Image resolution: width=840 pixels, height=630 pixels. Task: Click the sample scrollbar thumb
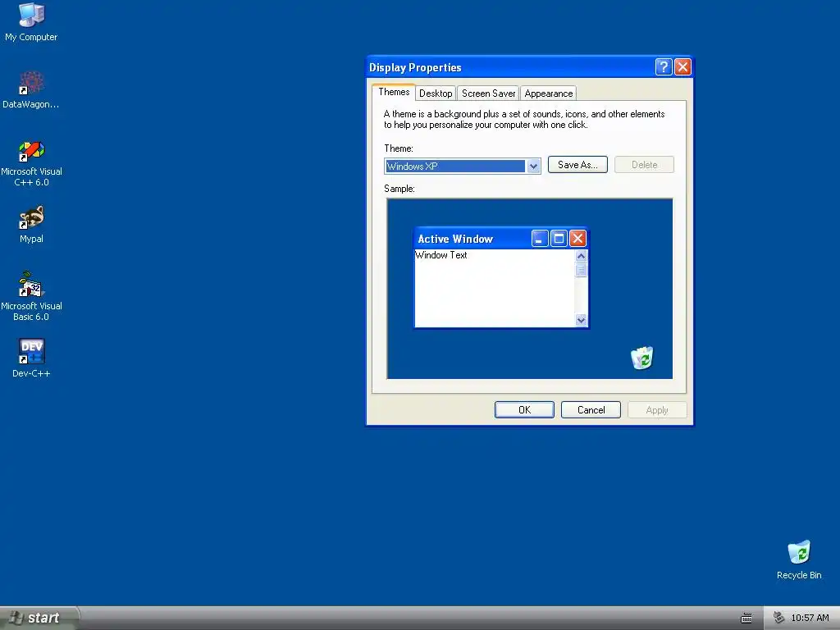click(581, 271)
